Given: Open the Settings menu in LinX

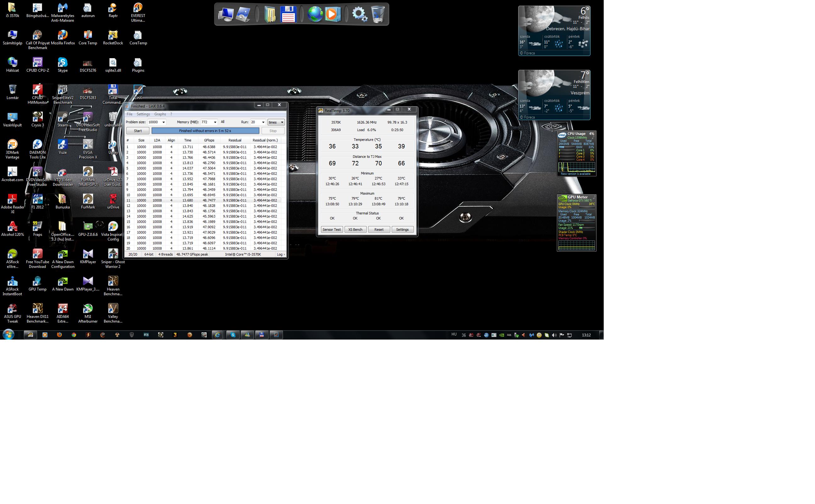Looking at the screenshot, I should (x=143, y=114).
